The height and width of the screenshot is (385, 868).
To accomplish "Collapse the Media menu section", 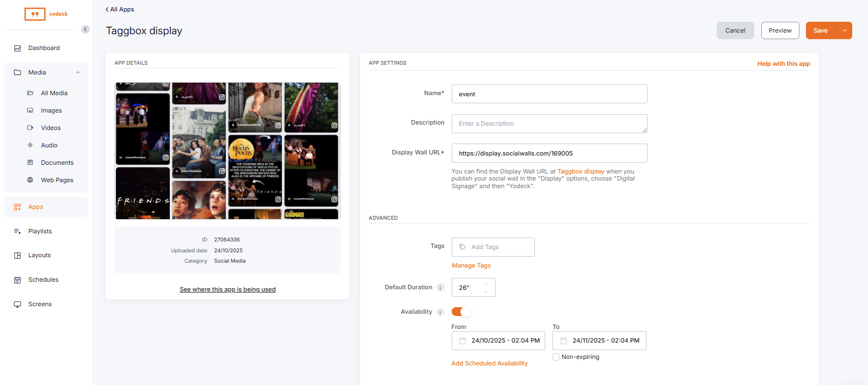I will [78, 72].
